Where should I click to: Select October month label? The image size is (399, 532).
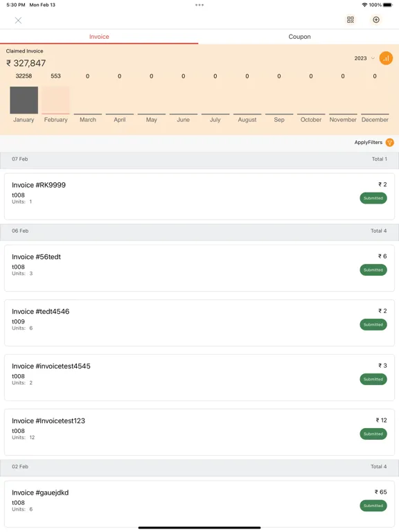311,120
